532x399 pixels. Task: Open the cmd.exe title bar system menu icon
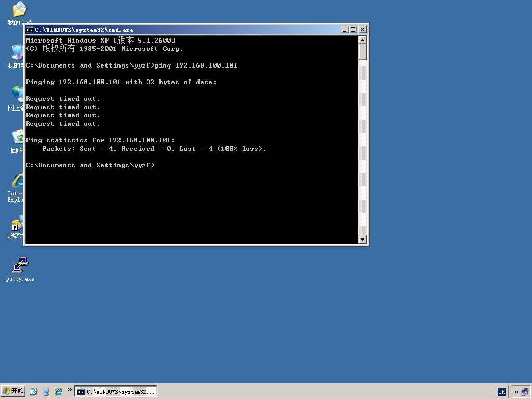click(x=30, y=30)
